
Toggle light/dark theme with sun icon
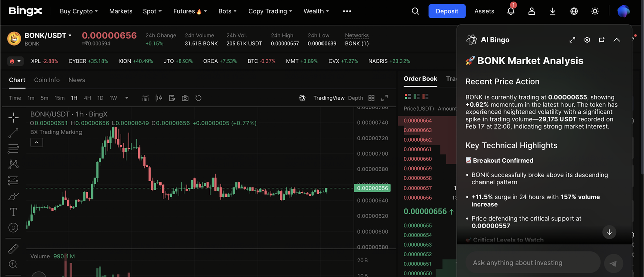pos(595,11)
